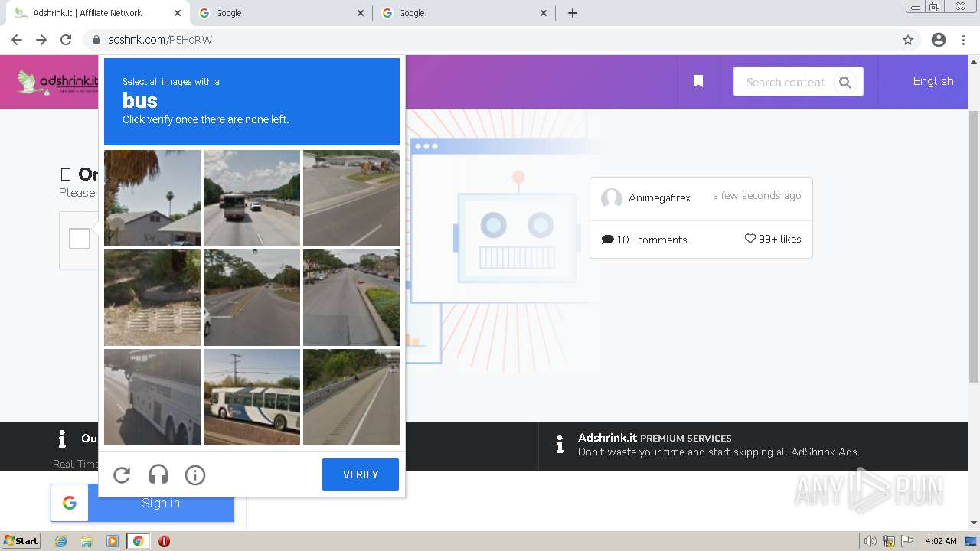Click page vertical scrollbar
This screenshot has width=980, height=551.
pyautogui.click(x=974, y=247)
